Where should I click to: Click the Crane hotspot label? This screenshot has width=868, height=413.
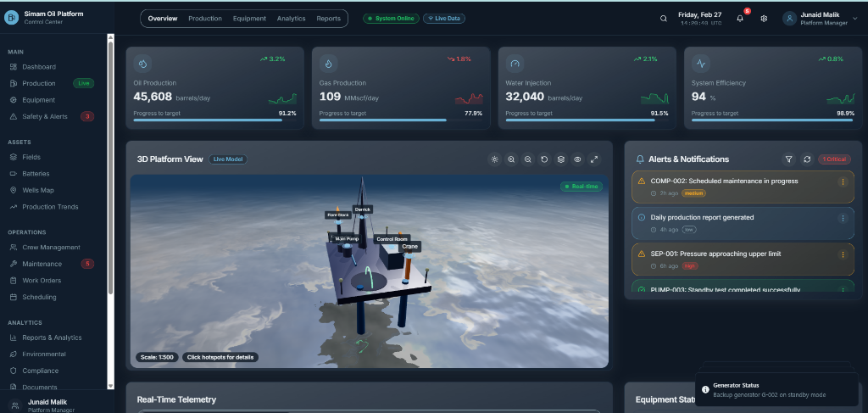click(x=409, y=246)
